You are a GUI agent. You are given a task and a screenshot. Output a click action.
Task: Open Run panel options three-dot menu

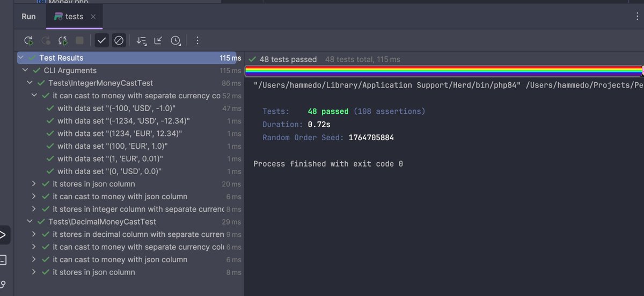click(x=637, y=16)
